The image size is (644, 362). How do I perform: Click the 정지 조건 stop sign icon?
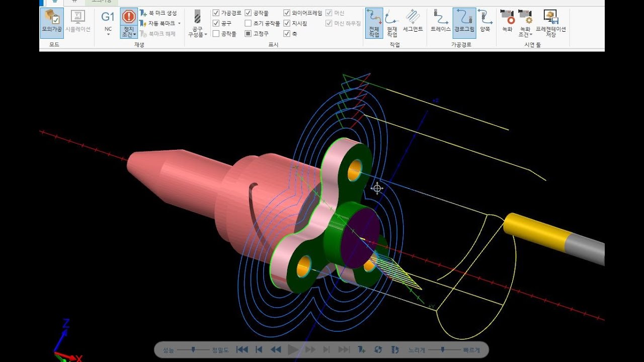pyautogui.click(x=129, y=16)
